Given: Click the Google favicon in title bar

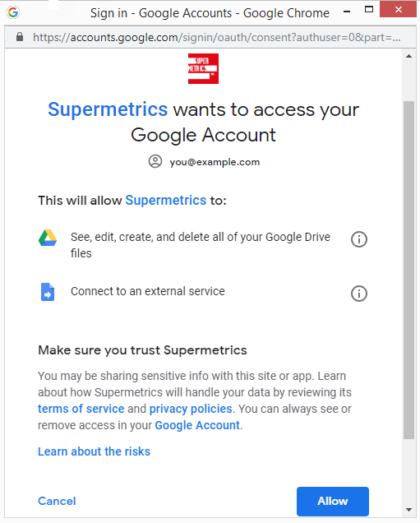Looking at the screenshot, I should (13, 12).
